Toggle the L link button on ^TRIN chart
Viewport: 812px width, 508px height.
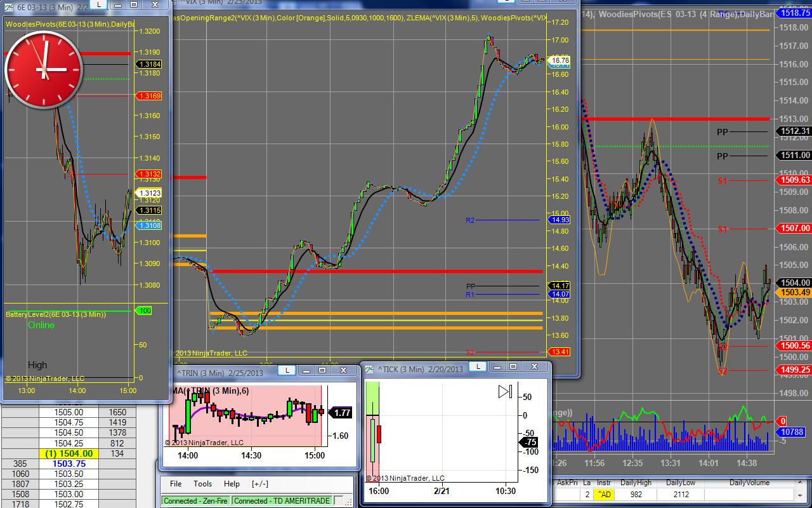(286, 370)
